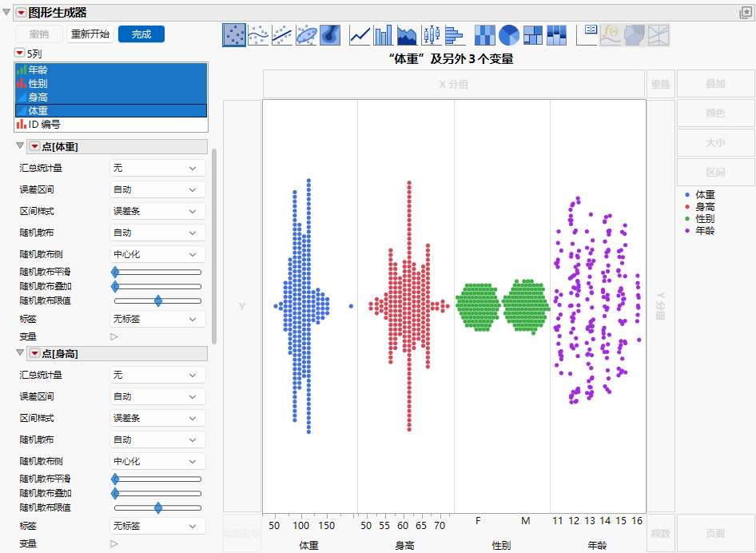Click 随机散布限值 slider in 点[身高]

(157, 507)
